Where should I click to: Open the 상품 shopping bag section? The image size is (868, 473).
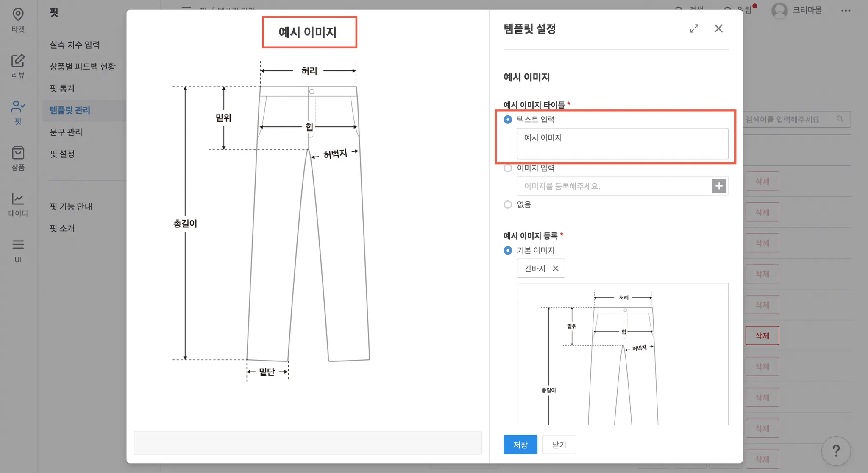[18, 158]
